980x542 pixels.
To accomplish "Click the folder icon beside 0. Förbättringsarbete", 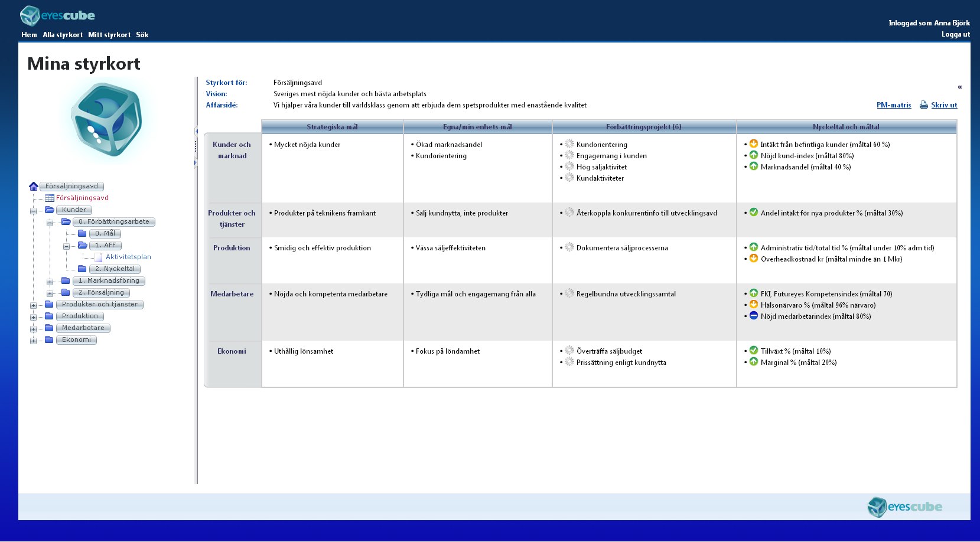I will 66,222.
